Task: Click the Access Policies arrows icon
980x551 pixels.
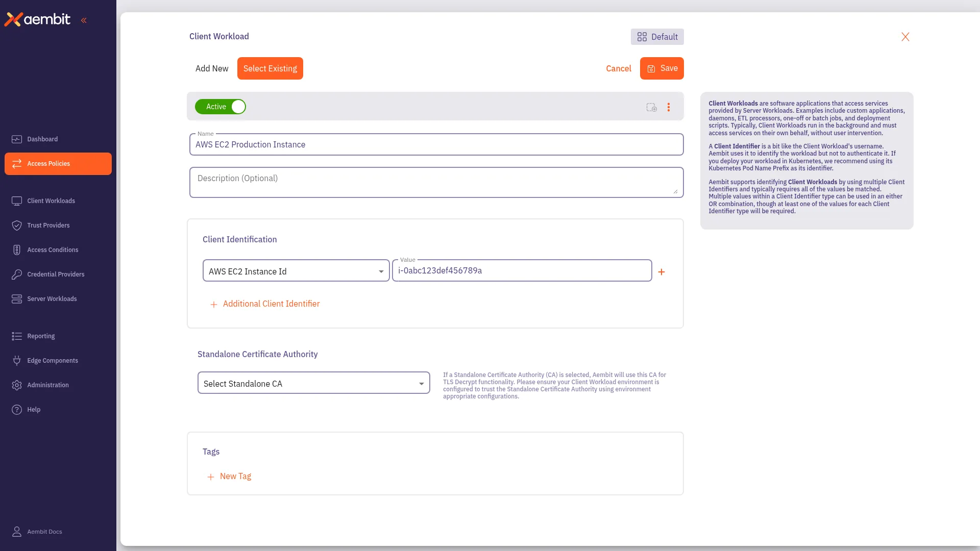Action: point(17,164)
